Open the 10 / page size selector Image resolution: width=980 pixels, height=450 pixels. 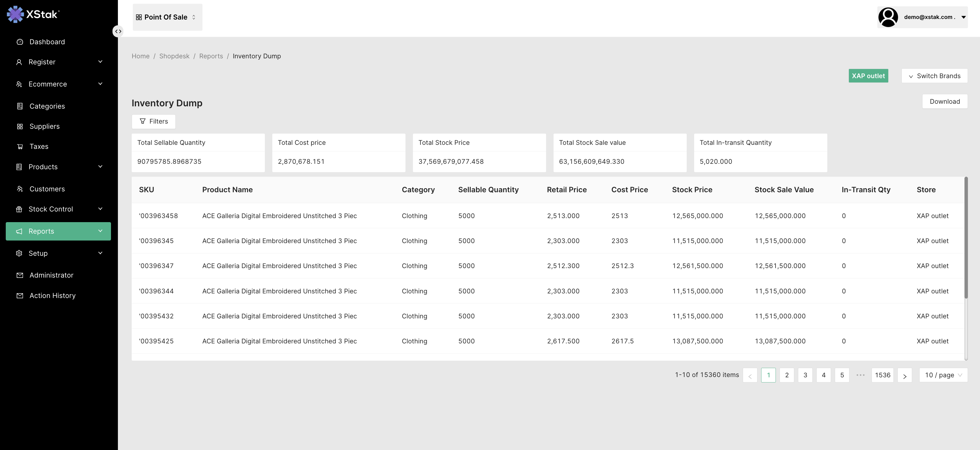click(943, 375)
